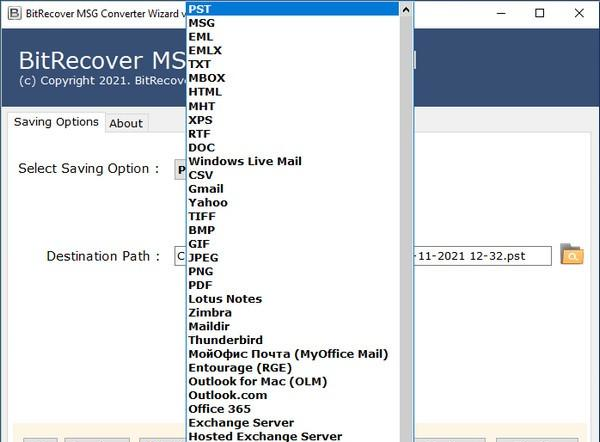This screenshot has width=600, height=442.
Task: Select MBOX saving option
Action: coord(293,78)
